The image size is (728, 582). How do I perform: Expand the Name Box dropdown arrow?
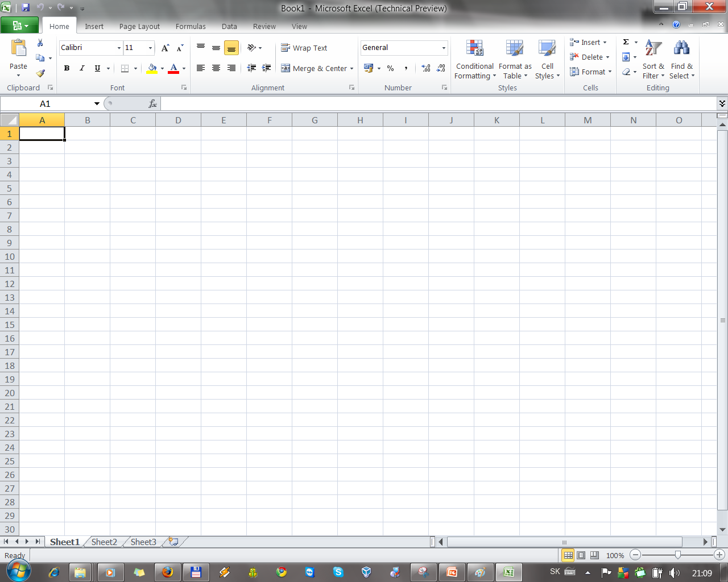pyautogui.click(x=97, y=103)
